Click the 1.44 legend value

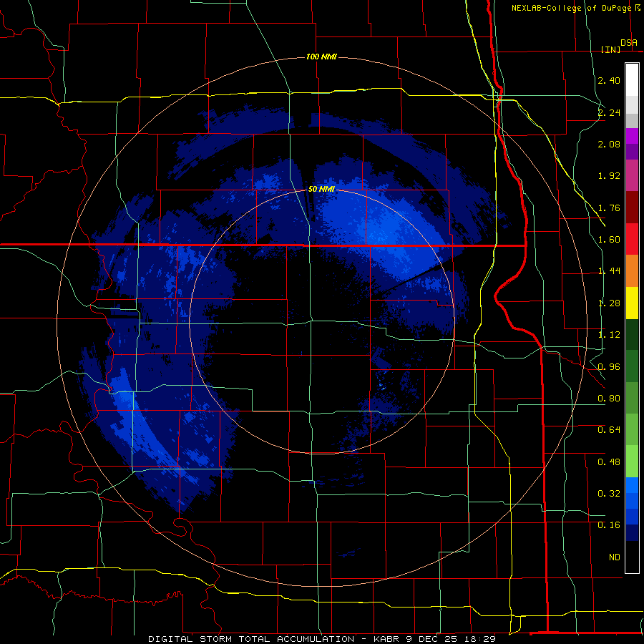tap(609, 271)
